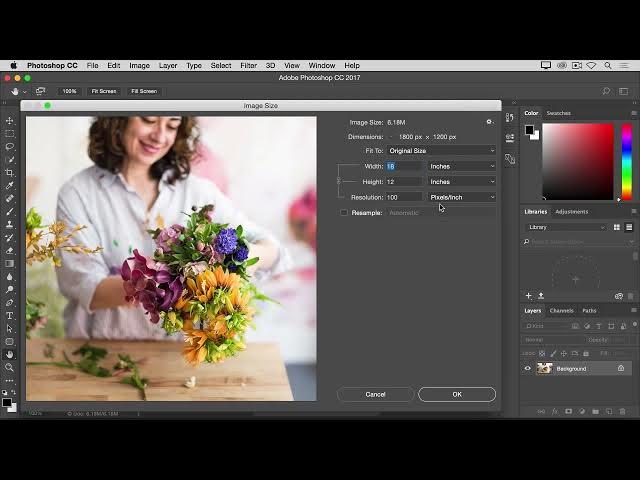Select the Lasso tool
The width and height of the screenshot is (640, 480).
(10, 147)
